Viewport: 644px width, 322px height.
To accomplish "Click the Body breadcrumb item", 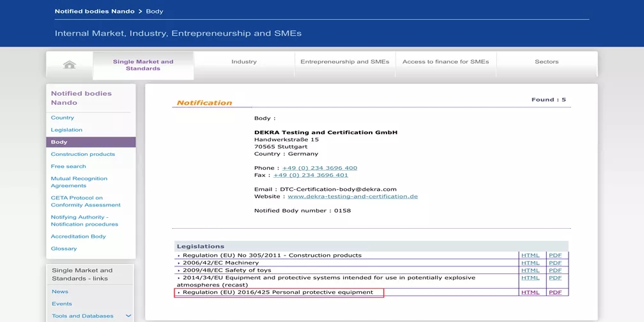I will click(155, 11).
